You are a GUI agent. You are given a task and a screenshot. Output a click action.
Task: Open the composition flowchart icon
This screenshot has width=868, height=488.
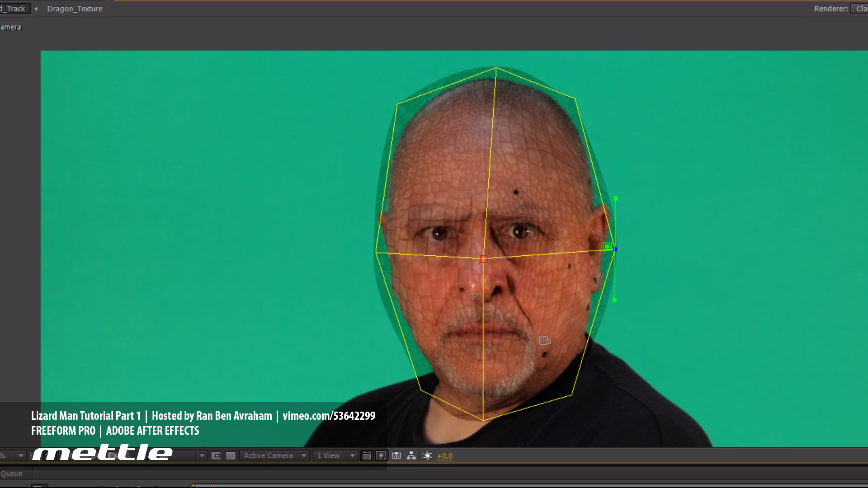pos(411,455)
